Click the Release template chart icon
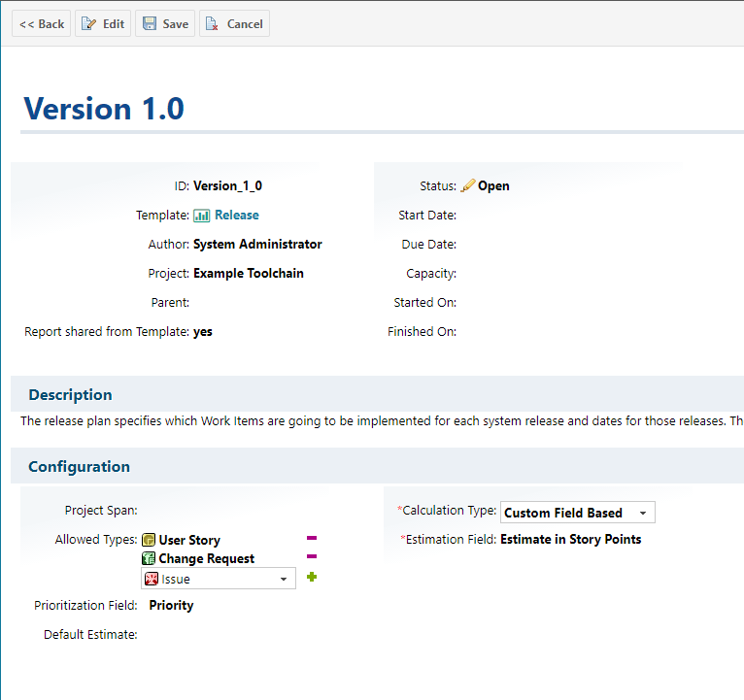 coord(202,216)
